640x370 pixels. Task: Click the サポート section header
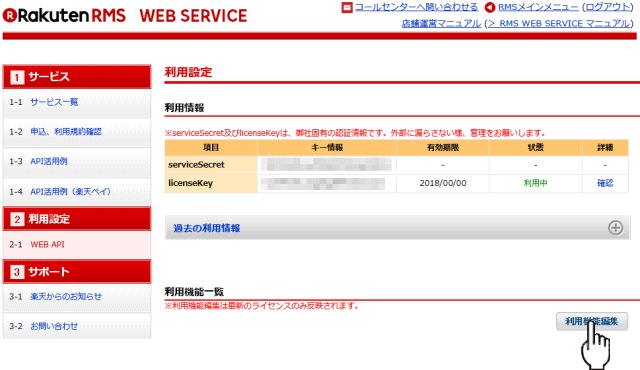(77, 272)
